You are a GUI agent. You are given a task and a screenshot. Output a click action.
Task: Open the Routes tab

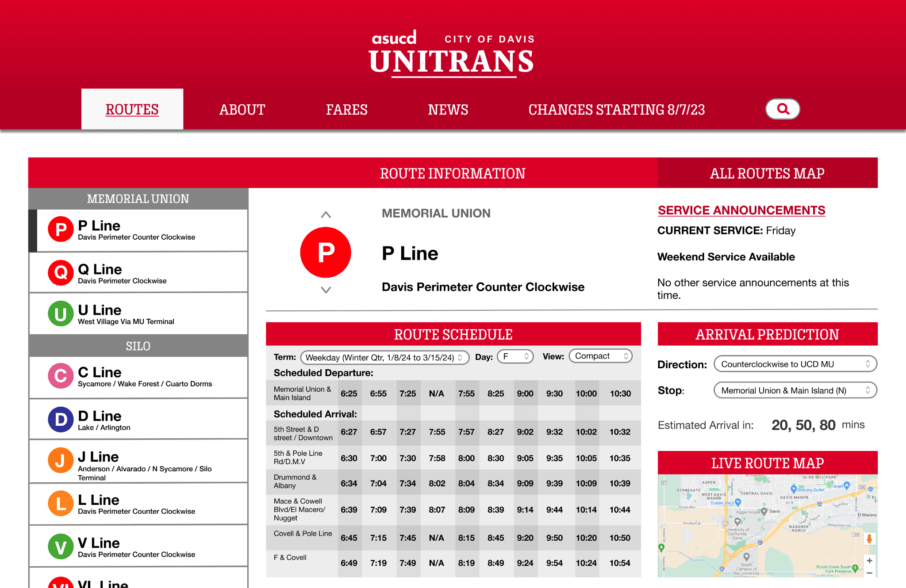(x=132, y=109)
